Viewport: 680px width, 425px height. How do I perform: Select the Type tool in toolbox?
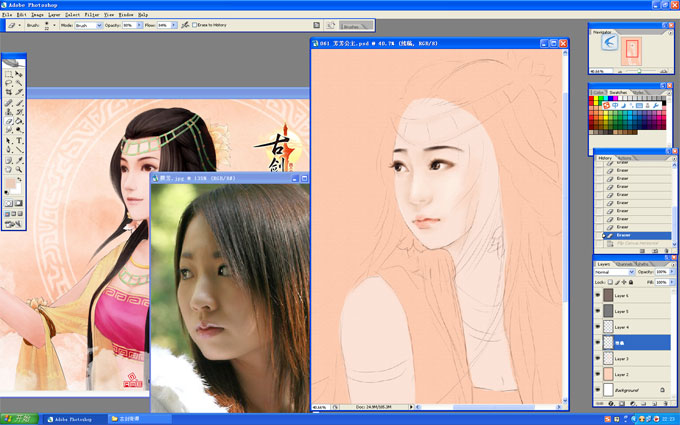(19, 141)
